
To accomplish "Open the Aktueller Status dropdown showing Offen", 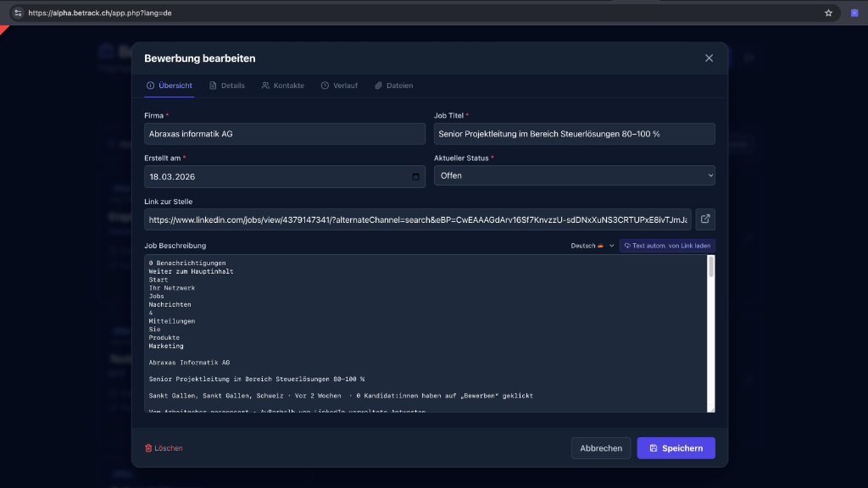I will tap(574, 175).
